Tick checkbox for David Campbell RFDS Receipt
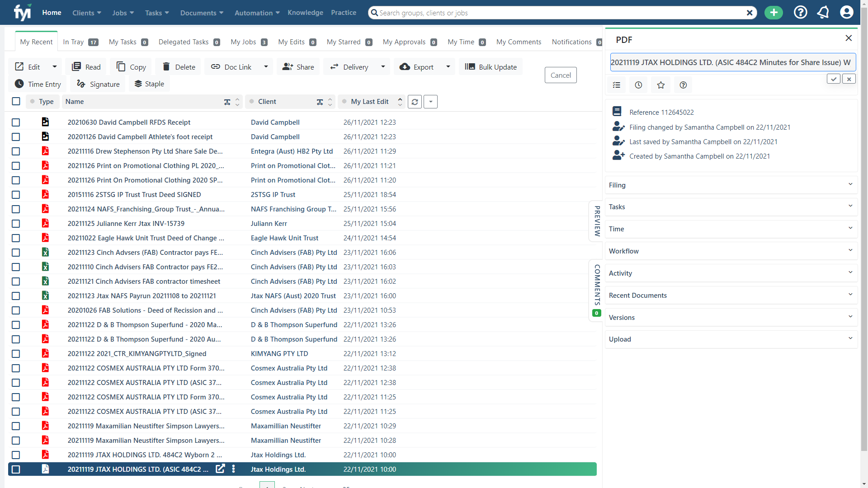The image size is (868, 488). point(16,122)
